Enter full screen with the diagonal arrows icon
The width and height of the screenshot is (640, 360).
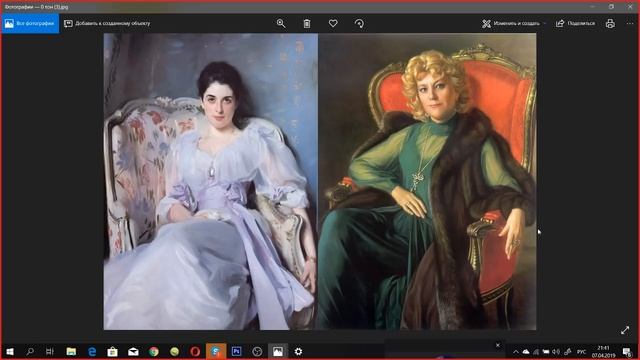[625, 330]
